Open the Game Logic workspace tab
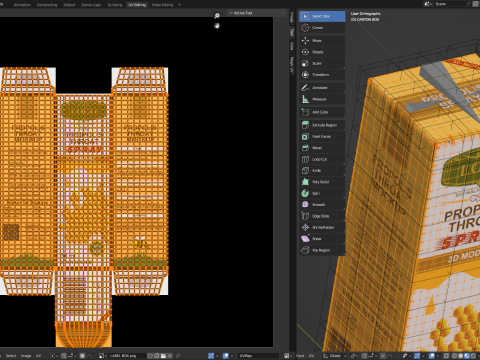Screen dimensions: 480x360 (91, 5)
